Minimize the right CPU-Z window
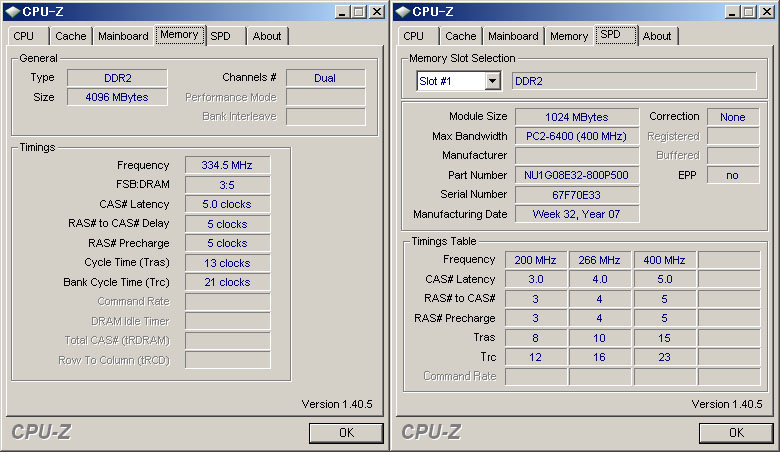 tap(731, 12)
